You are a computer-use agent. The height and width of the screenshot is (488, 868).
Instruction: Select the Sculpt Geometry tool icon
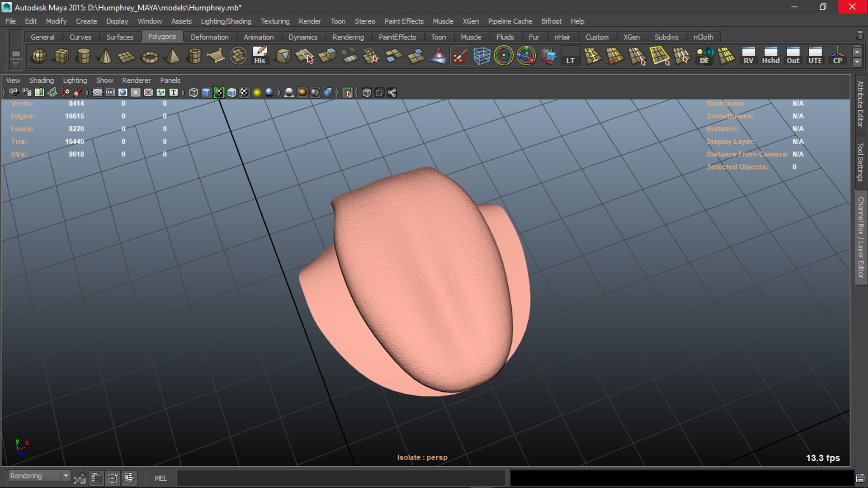(x=460, y=56)
